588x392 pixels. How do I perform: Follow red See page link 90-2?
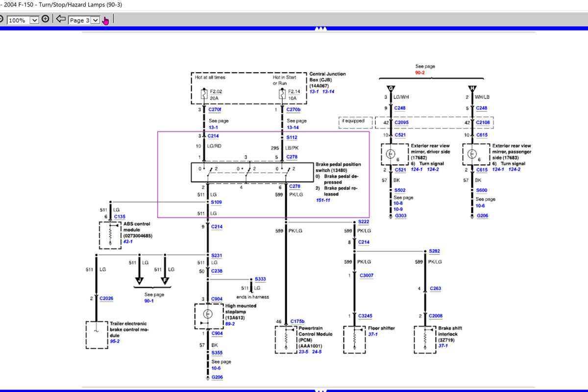click(420, 72)
